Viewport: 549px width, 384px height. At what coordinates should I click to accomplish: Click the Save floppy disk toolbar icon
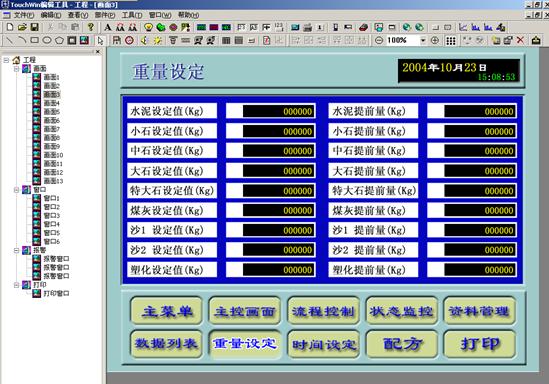click(34, 27)
